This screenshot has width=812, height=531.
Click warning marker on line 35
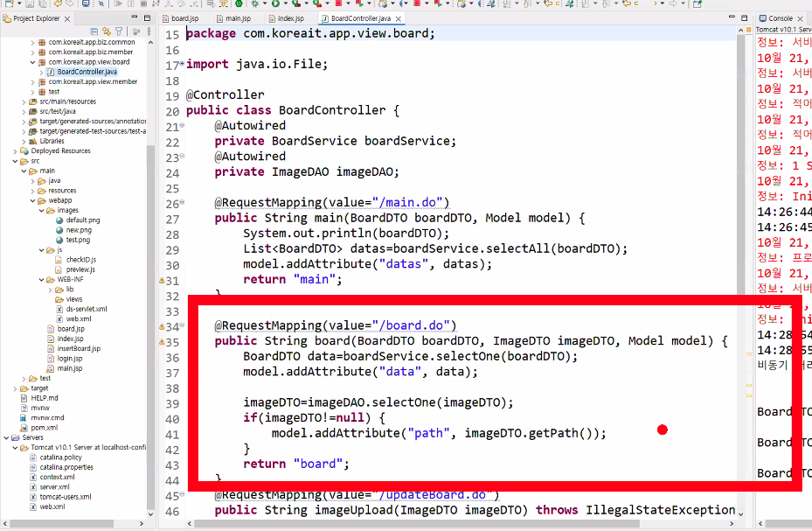[162, 342]
